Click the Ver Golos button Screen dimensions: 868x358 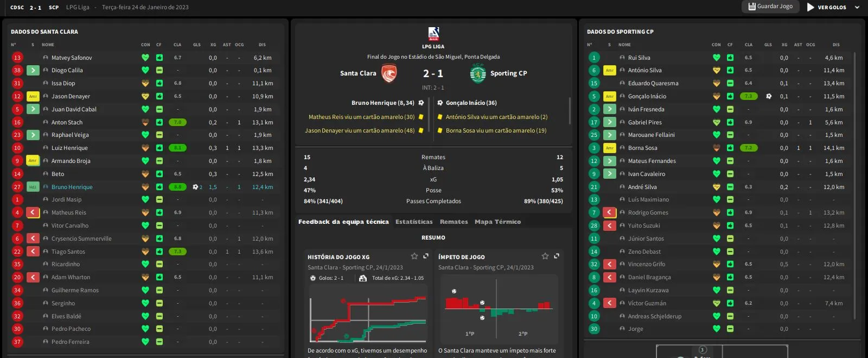click(826, 7)
